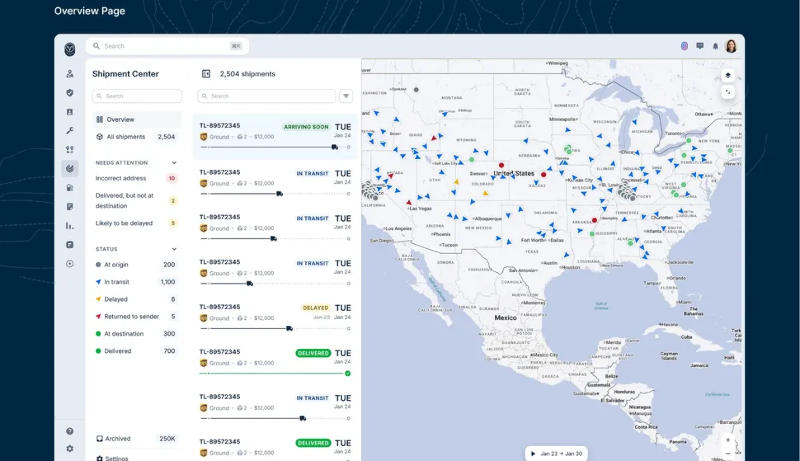The width and height of the screenshot is (800, 461).
Task: Click the shipment cluster near Cincinnati
Action: [x=627, y=192]
